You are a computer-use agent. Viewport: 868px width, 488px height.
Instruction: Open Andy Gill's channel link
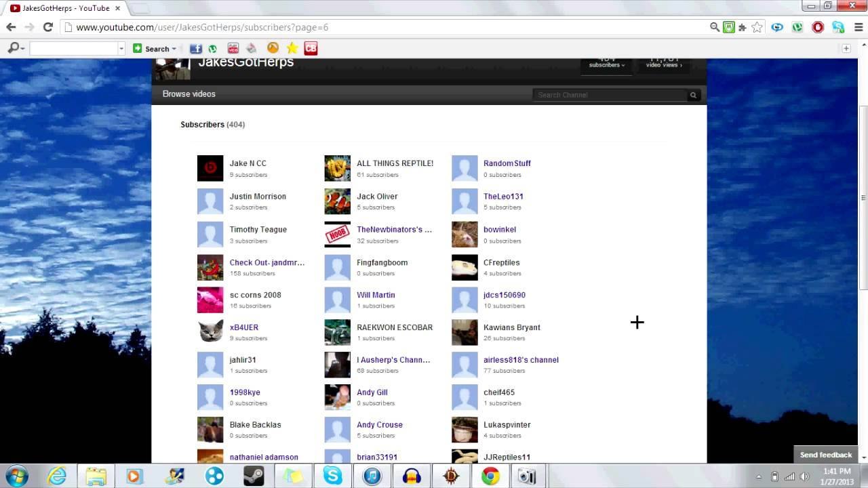pos(372,392)
